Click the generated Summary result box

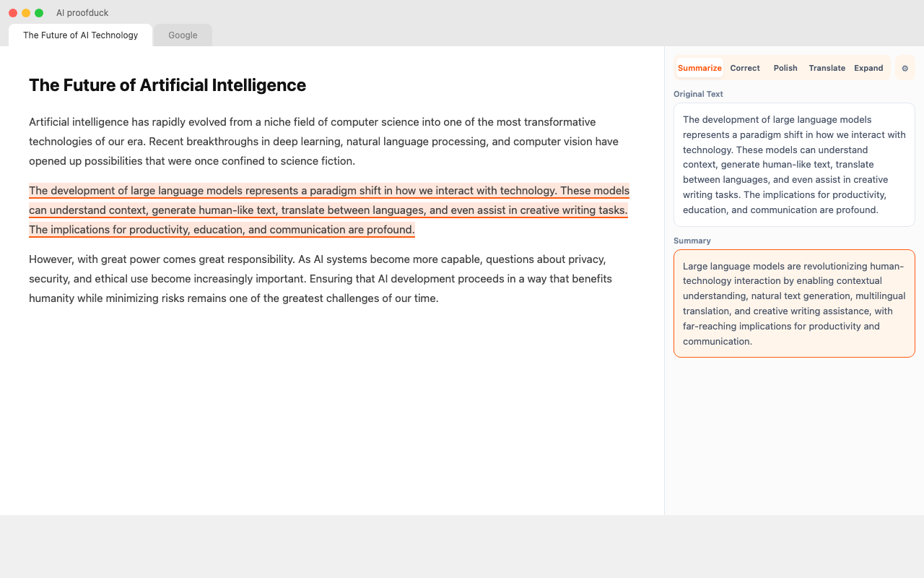click(793, 303)
